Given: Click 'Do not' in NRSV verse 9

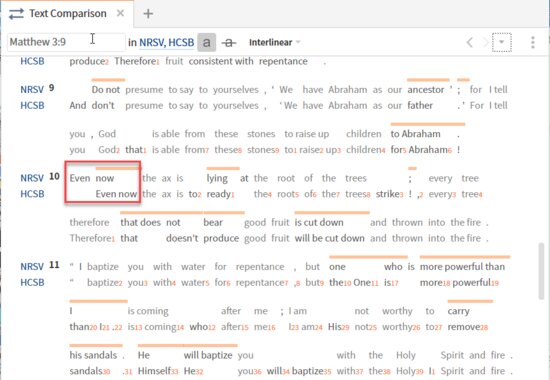Looking at the screenshot, I should point(106,89).
